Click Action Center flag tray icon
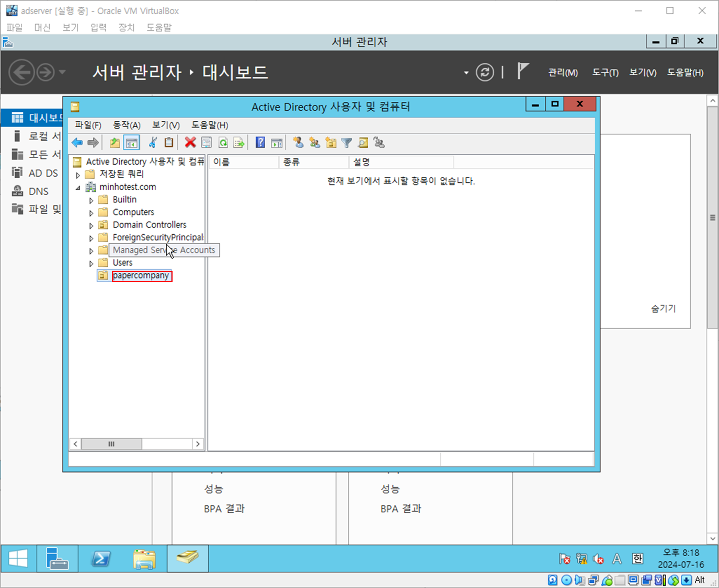Image resolution: width=719 pixels, height=588 pixels. (564, 559)
